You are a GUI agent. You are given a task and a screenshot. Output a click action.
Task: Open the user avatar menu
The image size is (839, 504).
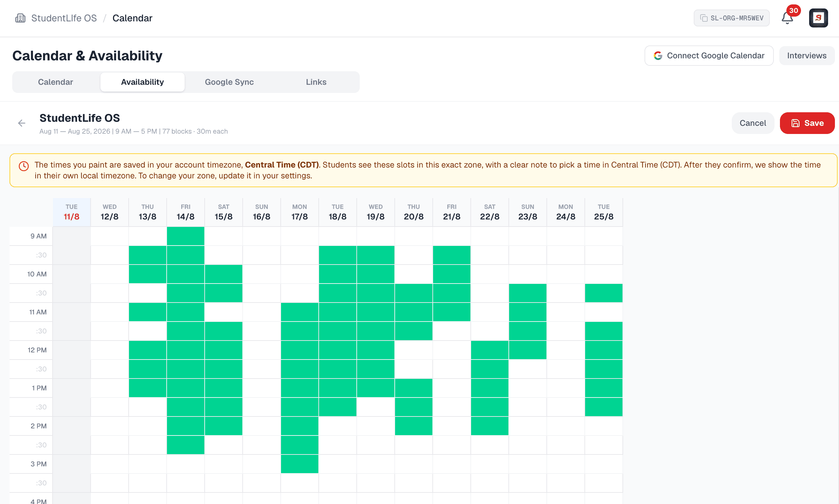[818, 18]
